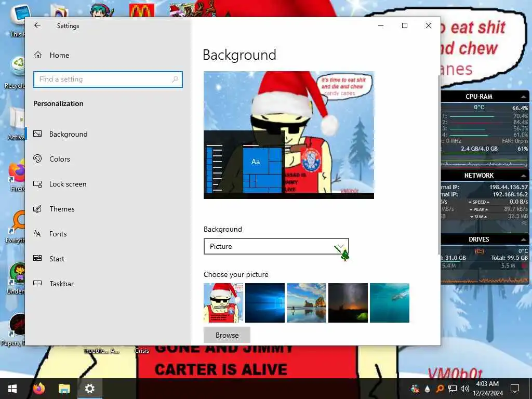Click the orange magnifier tray icon
532x399 pixels.
440,389
